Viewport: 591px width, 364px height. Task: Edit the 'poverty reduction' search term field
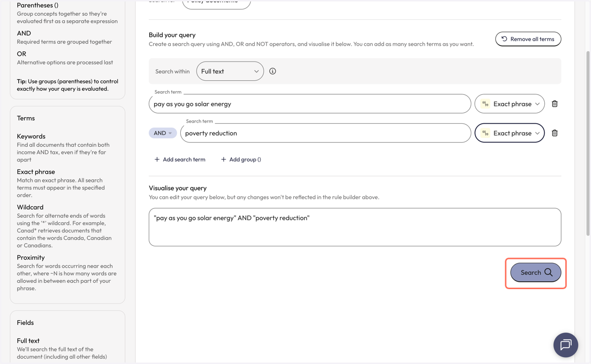coord(326,133)
